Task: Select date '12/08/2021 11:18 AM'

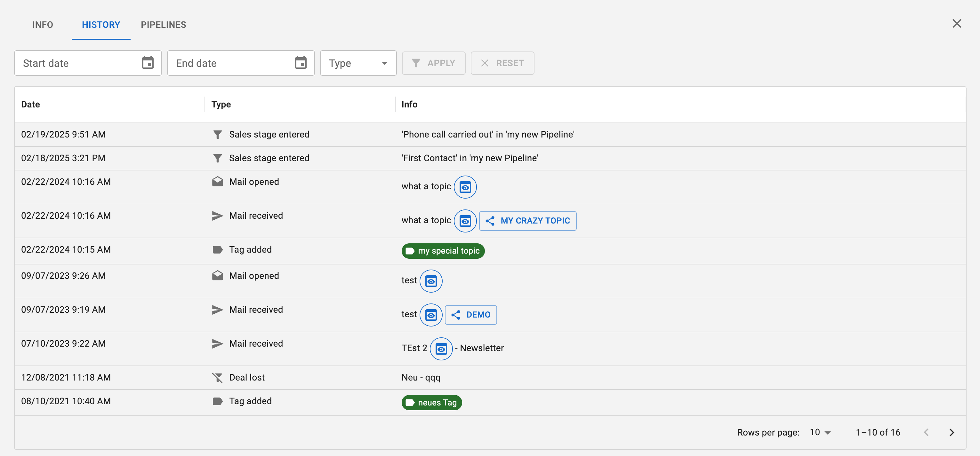Action: (66, 378)
